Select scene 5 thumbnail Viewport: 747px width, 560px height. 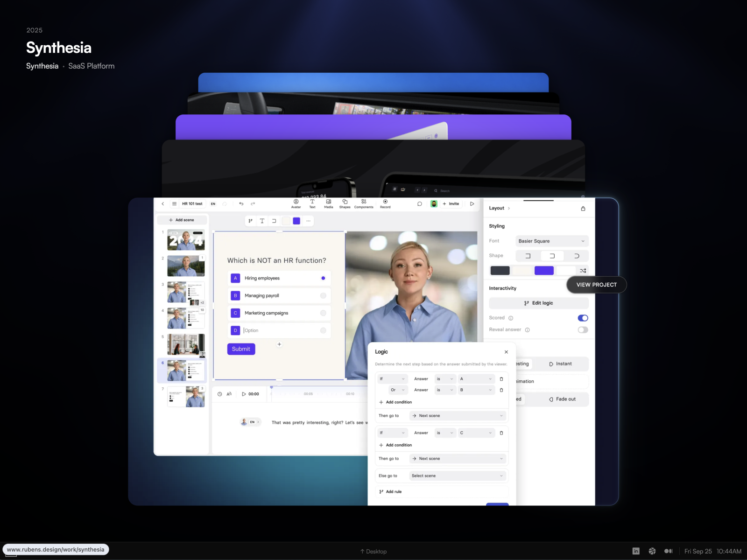click(186, 344)
